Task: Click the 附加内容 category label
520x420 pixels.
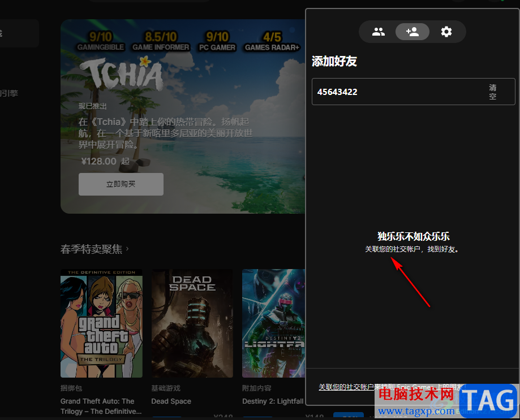Action: (257, 388)
